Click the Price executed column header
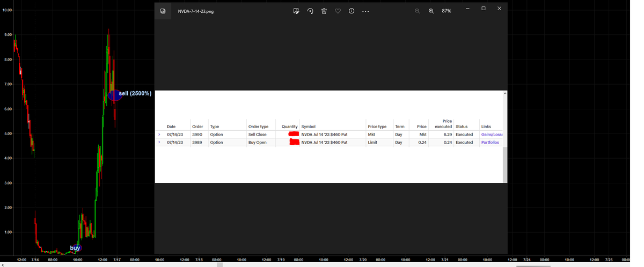The image size is (644, 267). [443, 124]
